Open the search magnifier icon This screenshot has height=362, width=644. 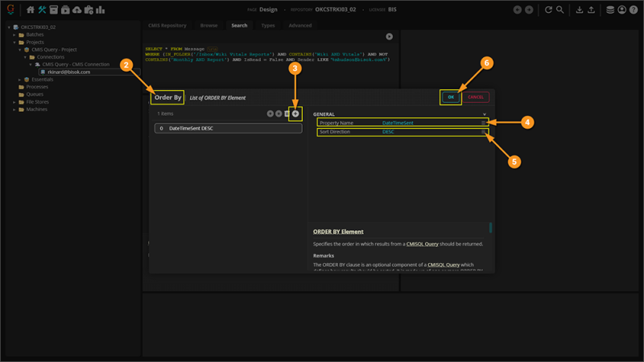point(559,10)
